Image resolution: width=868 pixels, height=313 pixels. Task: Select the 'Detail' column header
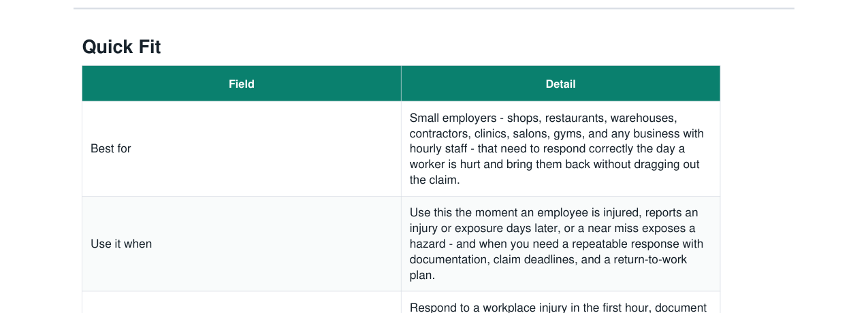point(560,84)
